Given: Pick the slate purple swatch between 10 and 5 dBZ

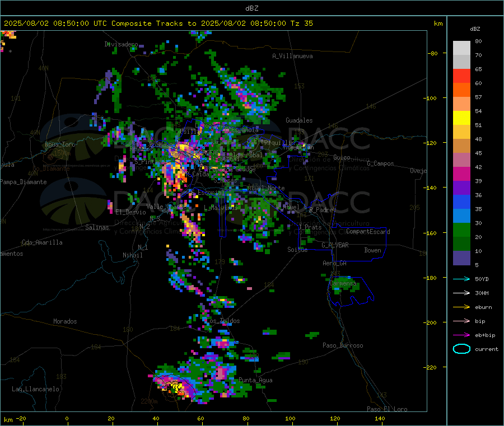Looking at the screenshot, I should pyautogui.click(x=461, y=258).
